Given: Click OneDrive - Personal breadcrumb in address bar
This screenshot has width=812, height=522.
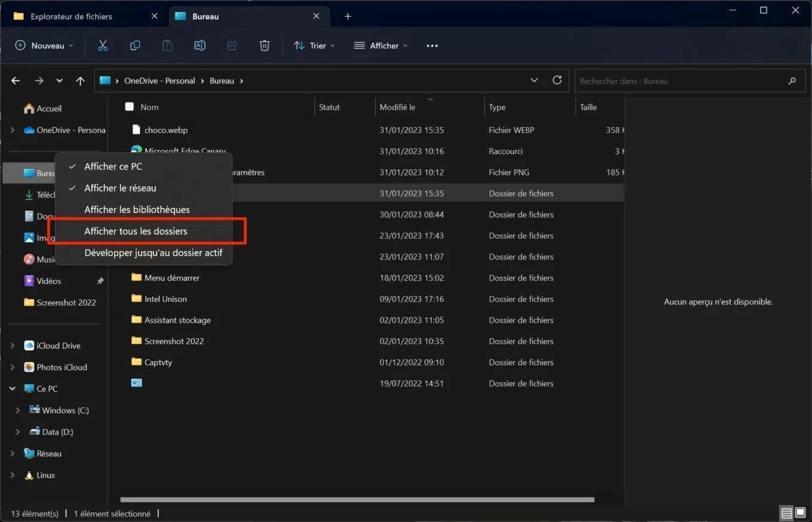Looking at the screenshot, I should [x=159, y=81].
